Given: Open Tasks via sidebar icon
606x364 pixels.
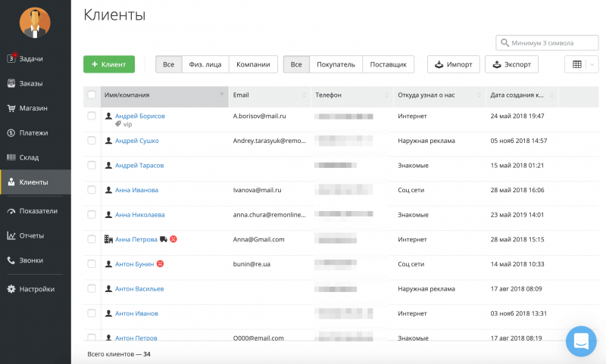Looking at the screenshot, I should coord(11,58).
